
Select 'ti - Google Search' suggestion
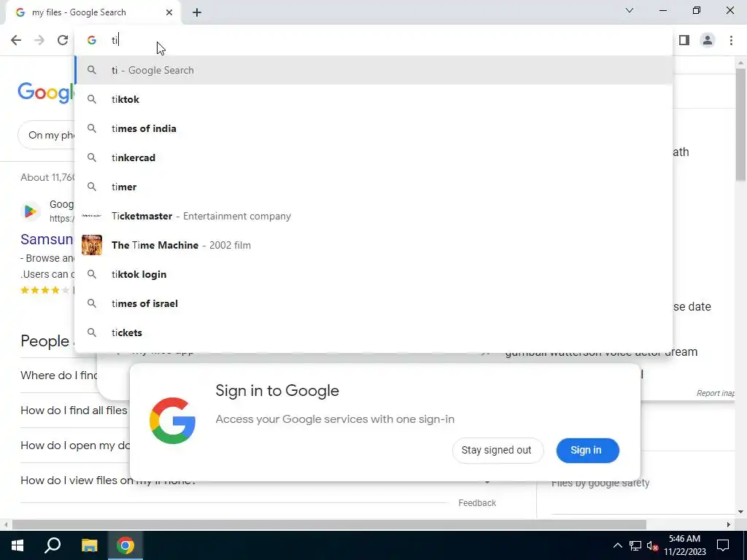tap(373, 70)
